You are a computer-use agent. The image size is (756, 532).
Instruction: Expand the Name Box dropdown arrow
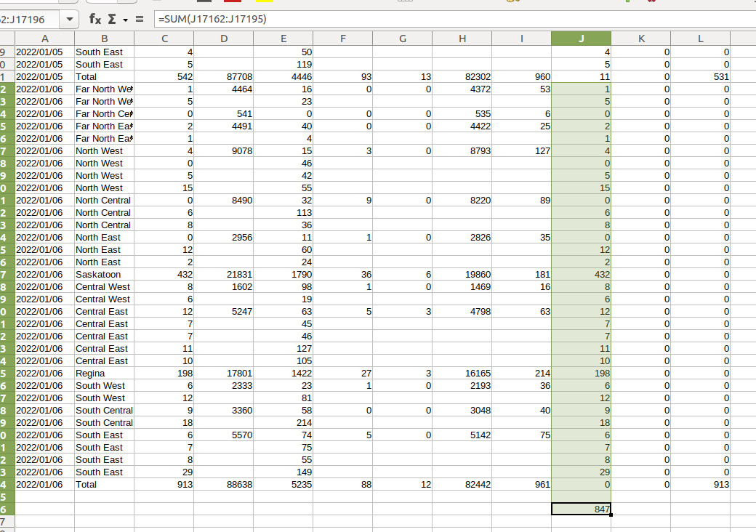(69, 19)
